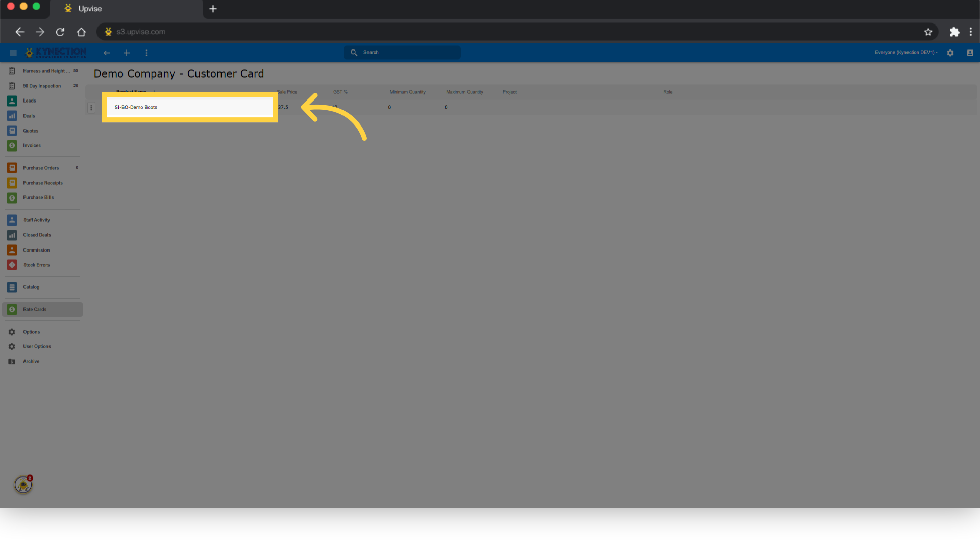Bookmark page with the star icon
The image size is (980, 551).
[928, 32]
